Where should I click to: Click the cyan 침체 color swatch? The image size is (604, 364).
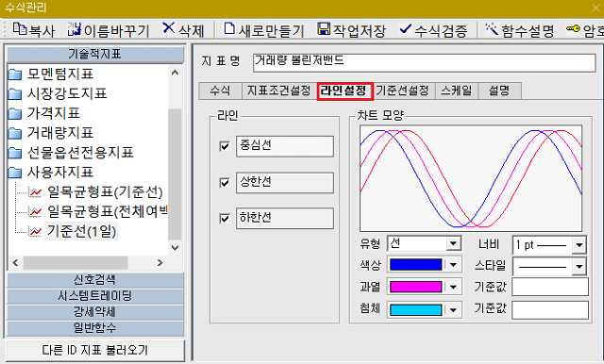(x=415, y=309)
